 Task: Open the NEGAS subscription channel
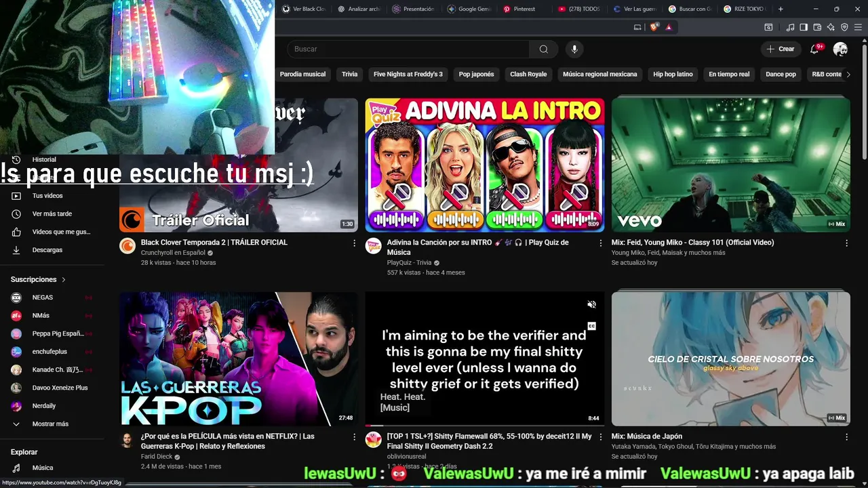pos(52,298)
